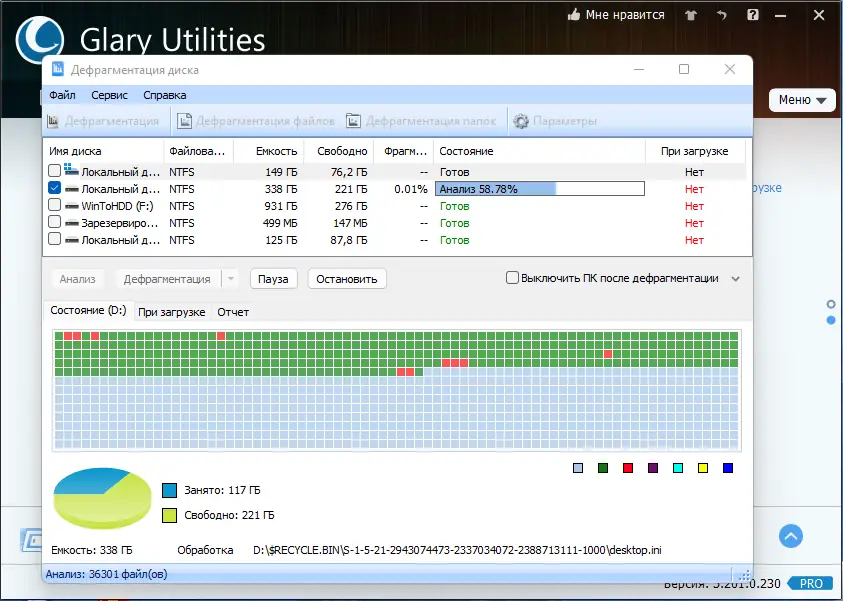843x601 pixels.
Task: Expand the Дефрагментация button dropdown arrow
Action: pyautogui.click(x=231, y=279)
